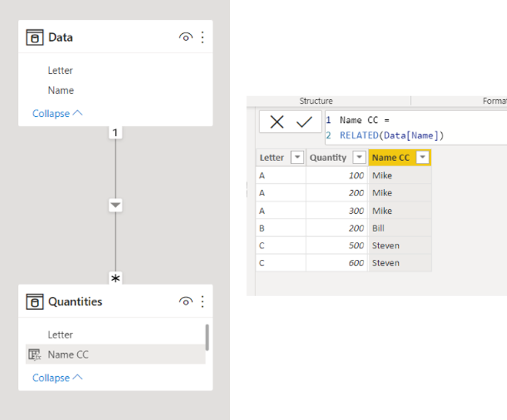
Task: Click the Quantities table icon
Action: click(x=35, y=302)
